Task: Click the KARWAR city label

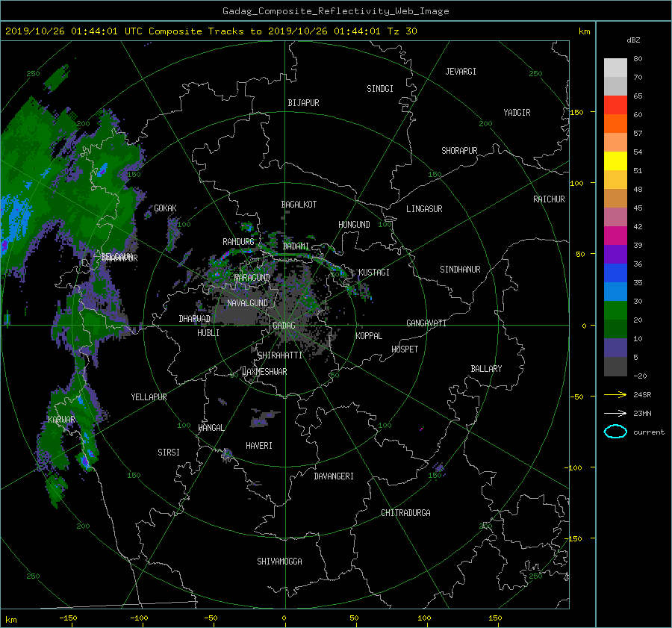Action: 61,419
